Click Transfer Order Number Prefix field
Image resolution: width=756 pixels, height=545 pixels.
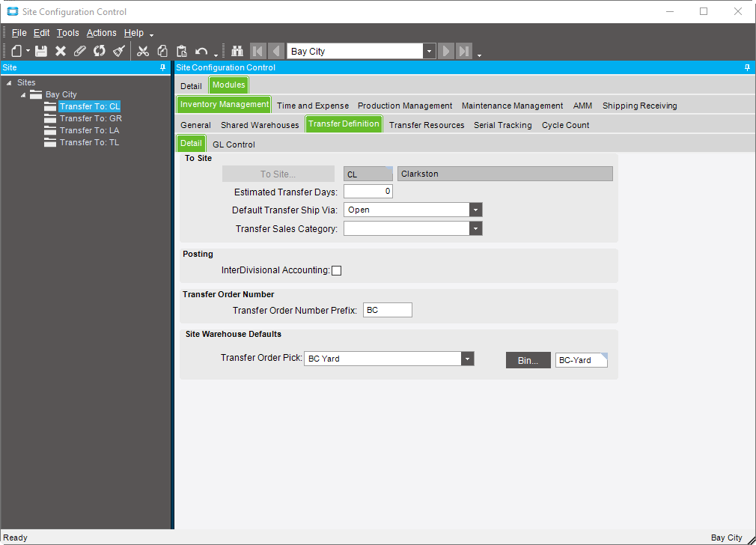tap(388, 310)
